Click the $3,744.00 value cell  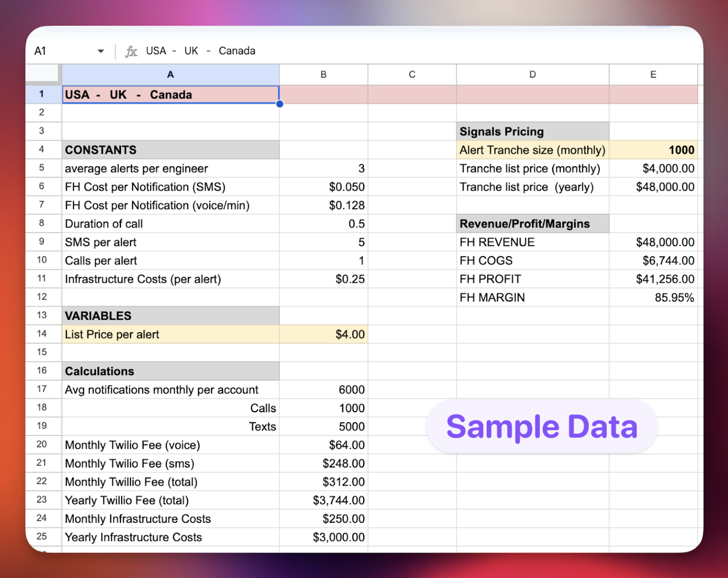[324, 500]
